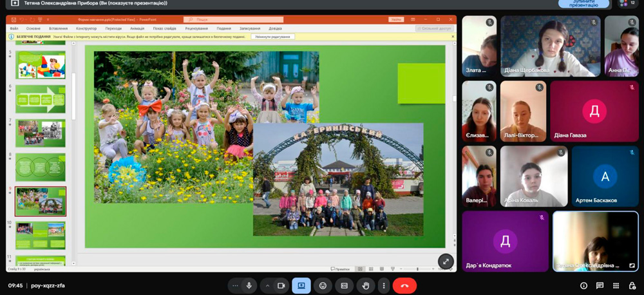Screen dimensions: 644x295
Task: Toggle the microphone on or off
Action: click(249, 285)
